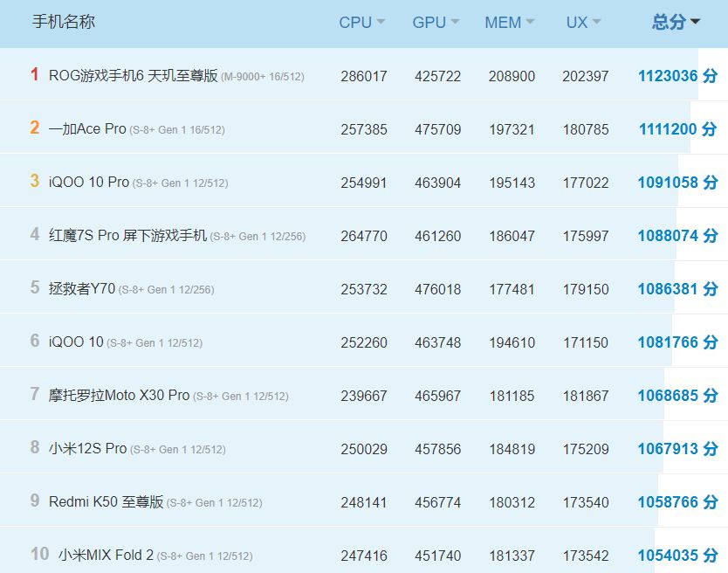
Task: Click the 手机名称 column header
Action: point(64,22)
